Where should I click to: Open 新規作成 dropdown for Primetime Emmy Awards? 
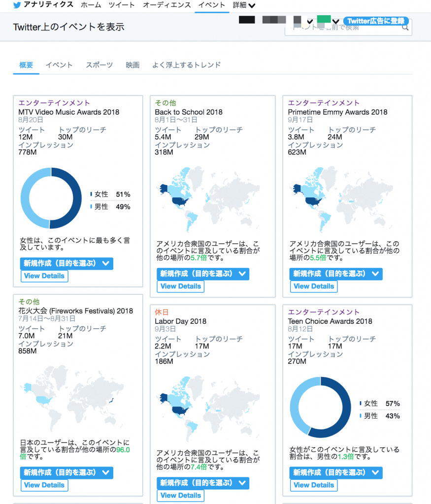[336, 274]
